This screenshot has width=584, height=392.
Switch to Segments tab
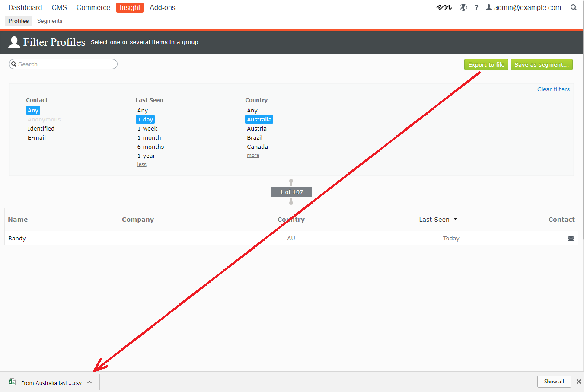click(50, 21)
